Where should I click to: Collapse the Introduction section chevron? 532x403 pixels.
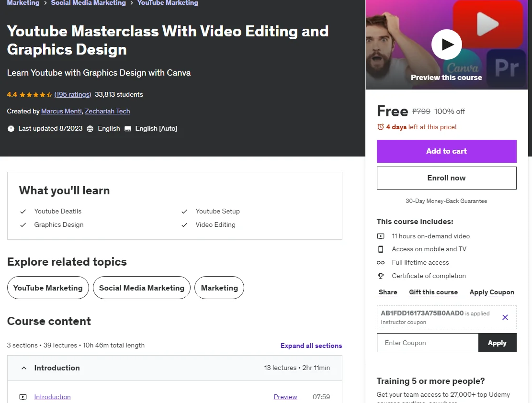(24, 368)
